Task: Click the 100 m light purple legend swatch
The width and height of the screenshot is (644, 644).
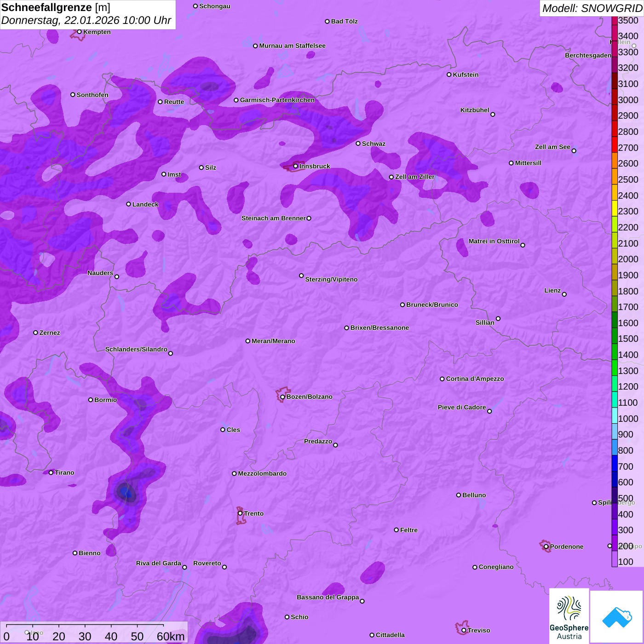Action: click(x=615, y=559)
